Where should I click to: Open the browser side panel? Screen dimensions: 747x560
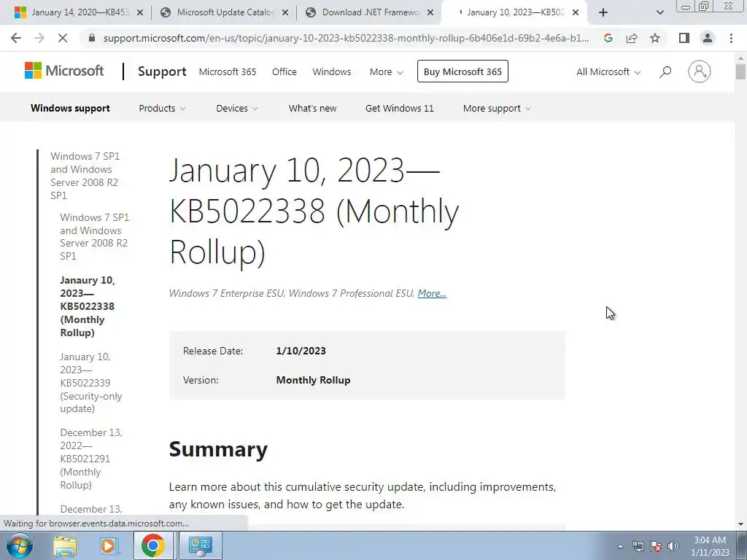(684, 38)
